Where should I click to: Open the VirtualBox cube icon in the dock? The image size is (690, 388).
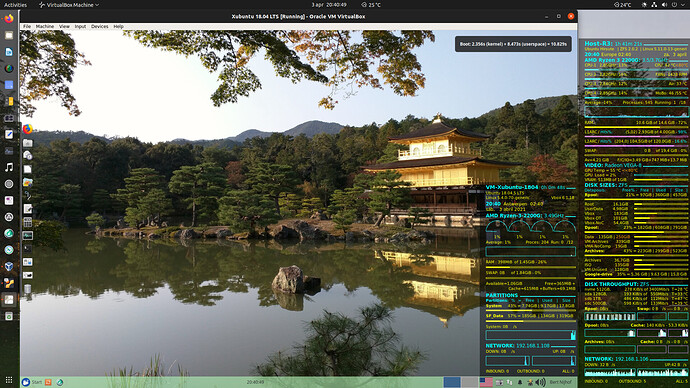[x=9, y=266]
